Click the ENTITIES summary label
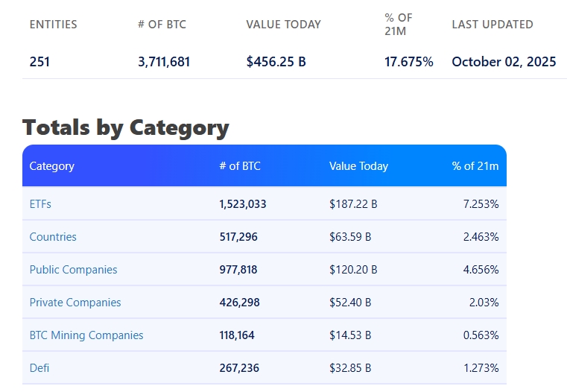The image size is (567, 392). click(x=53, y=25)
